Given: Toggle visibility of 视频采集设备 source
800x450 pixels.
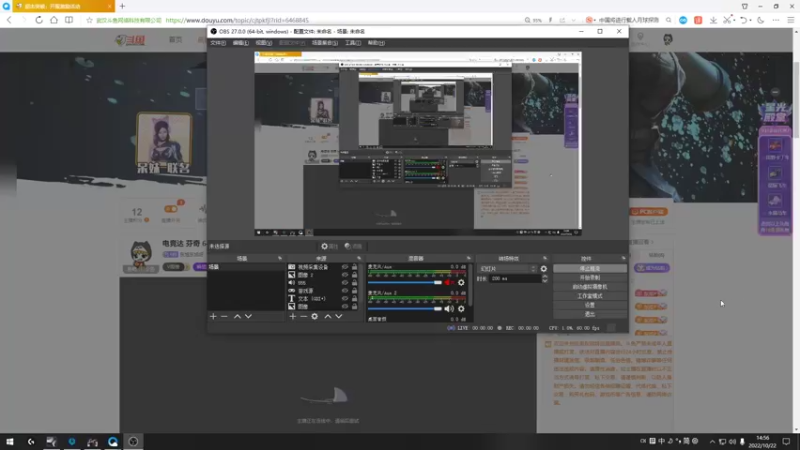Looking at the screenshot, I should [345, 267].
